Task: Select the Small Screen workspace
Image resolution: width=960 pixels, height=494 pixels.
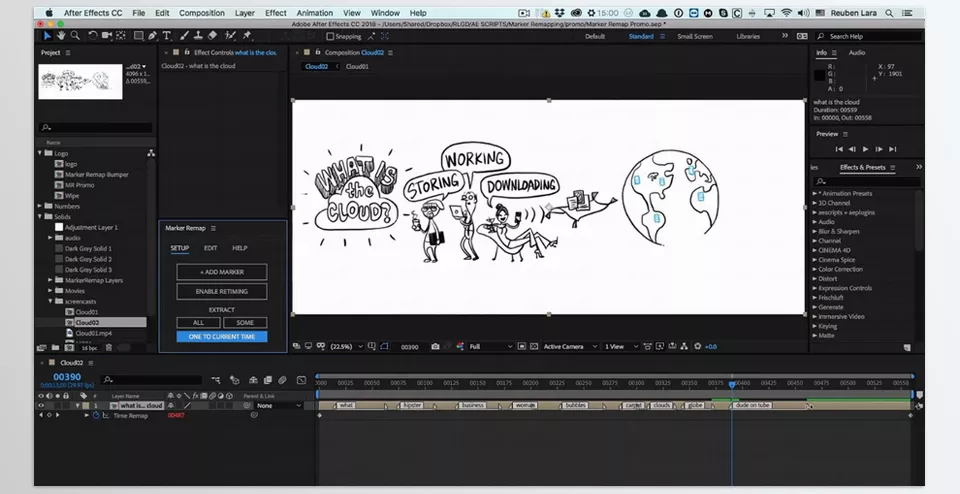Action: pyautogui.click(x=694, y=37)
